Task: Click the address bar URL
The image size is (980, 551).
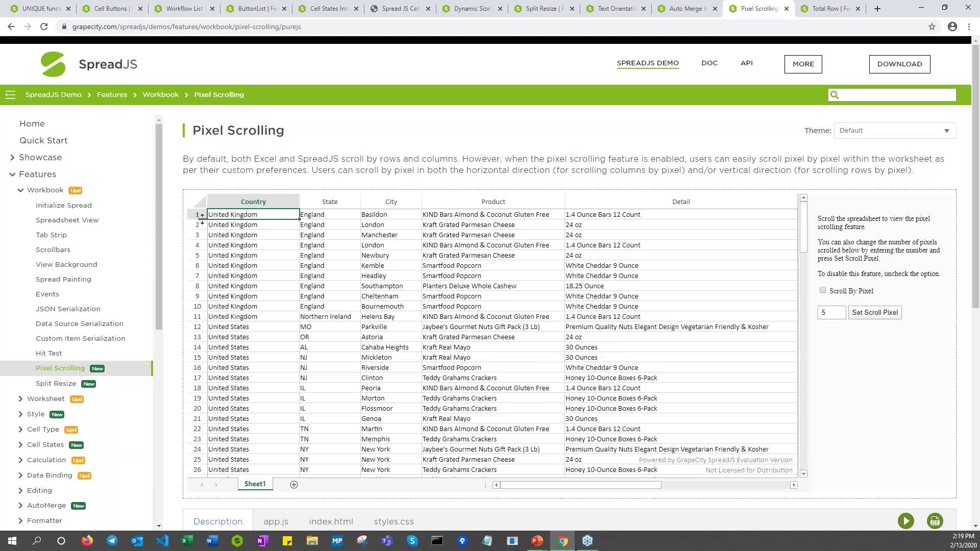Action: (186, 27)
